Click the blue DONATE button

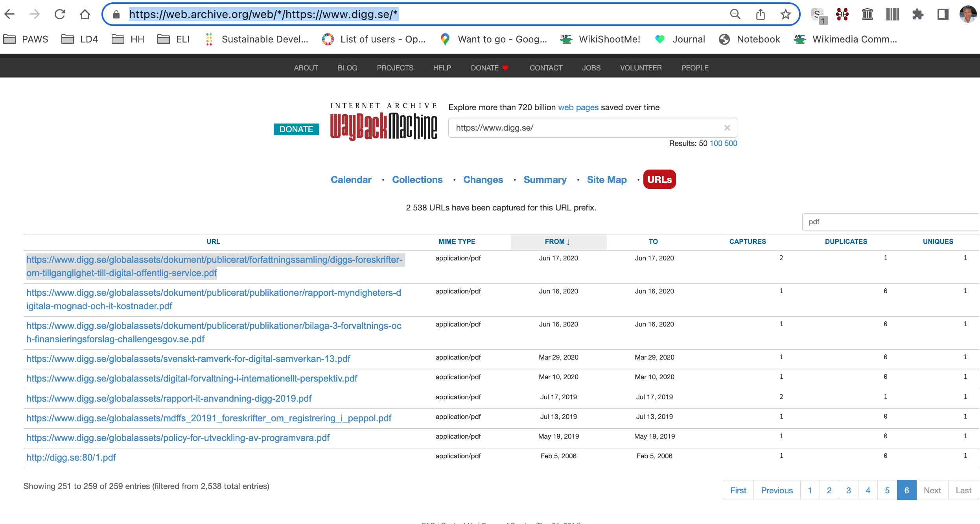point(296,129)
